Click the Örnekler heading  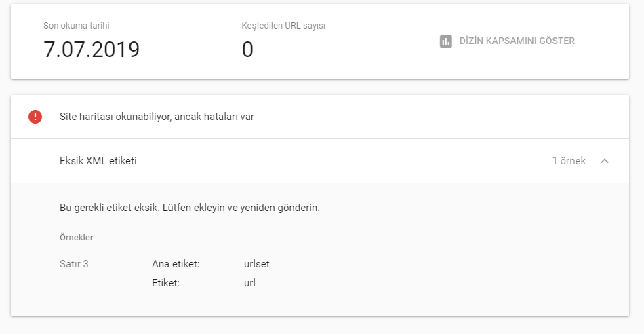[77, 238]
